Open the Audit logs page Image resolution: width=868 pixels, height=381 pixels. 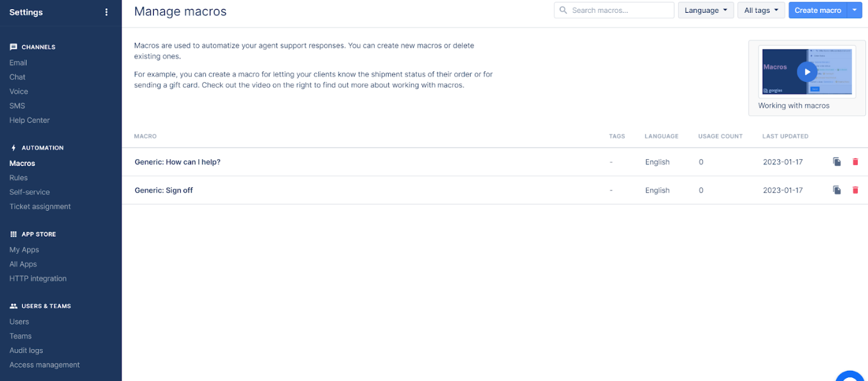pos(26,350)
